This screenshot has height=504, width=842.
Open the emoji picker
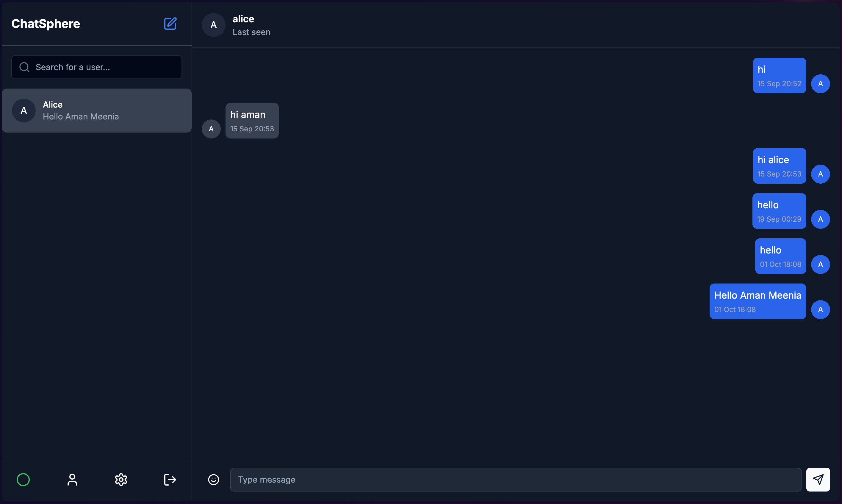coord(213,480)
